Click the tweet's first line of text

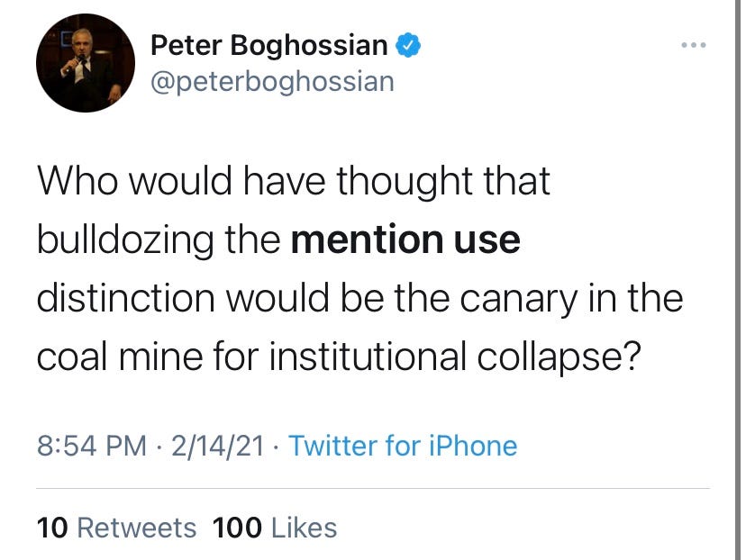pyautogui.click(x=294, y=182)
